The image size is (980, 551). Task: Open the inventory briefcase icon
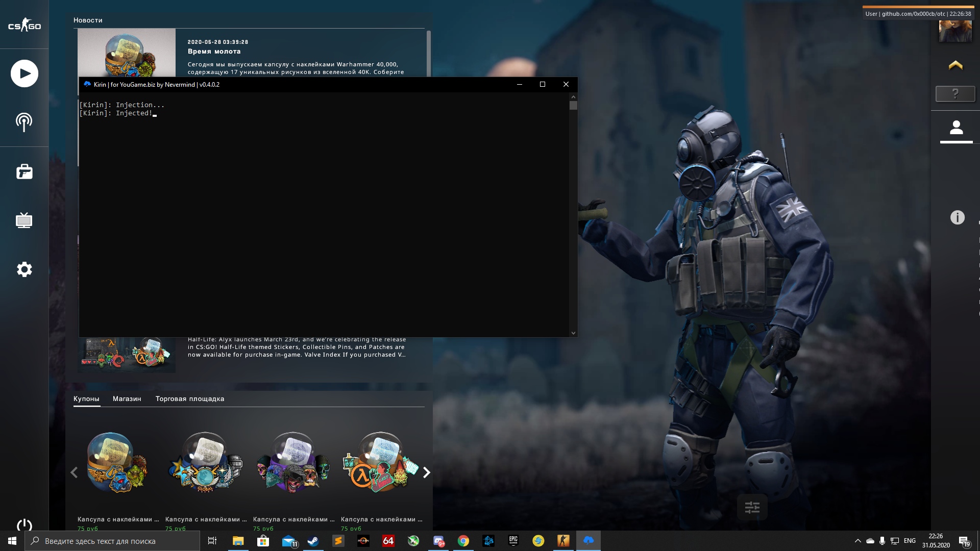pos(24,171)
